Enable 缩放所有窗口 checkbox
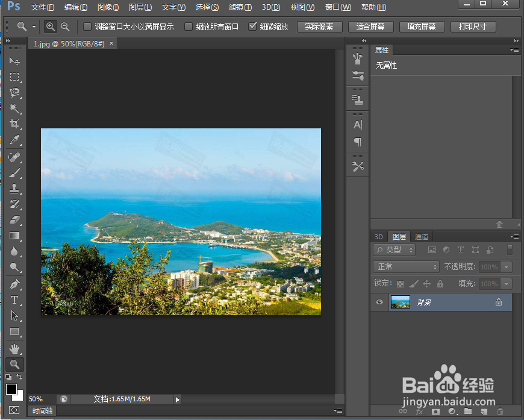This screenshot has height=420, width=524. [189, 27]
